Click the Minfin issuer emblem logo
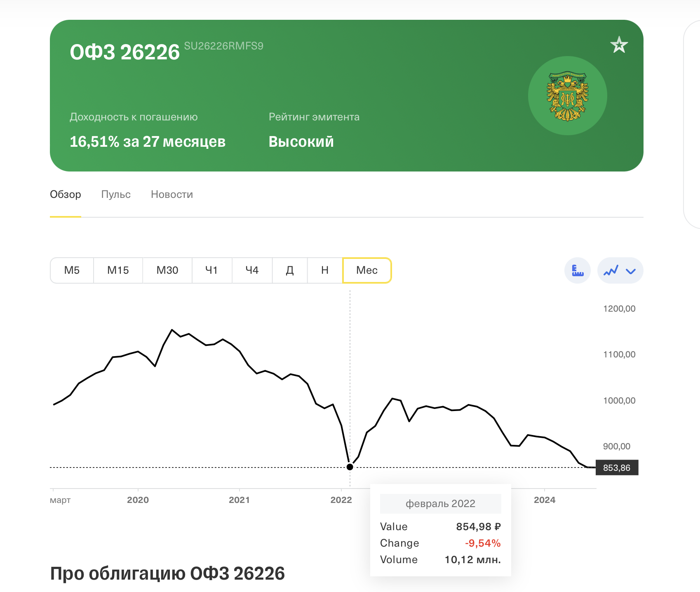 click(x=567, y=96)
